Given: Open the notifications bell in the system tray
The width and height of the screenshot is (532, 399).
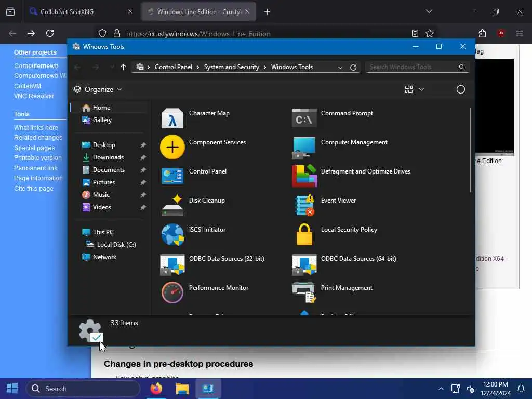Looking at the screenshot, I should [x=521, y=389].
